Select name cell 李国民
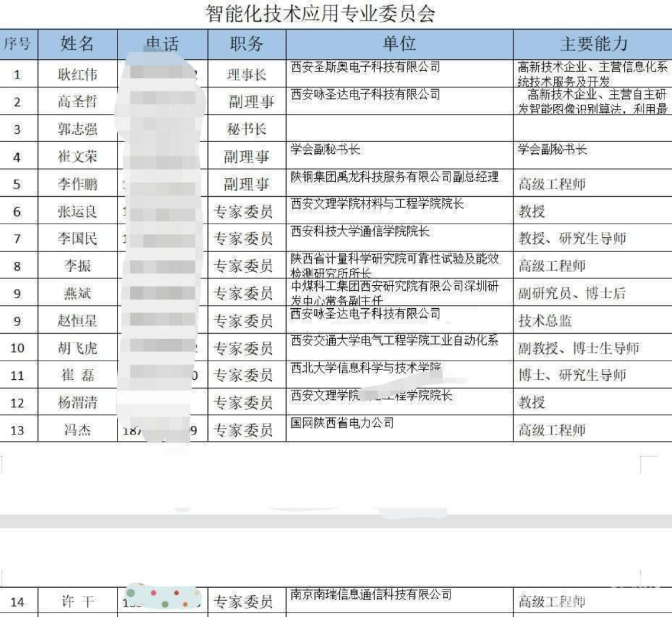 tap(78, 238)
